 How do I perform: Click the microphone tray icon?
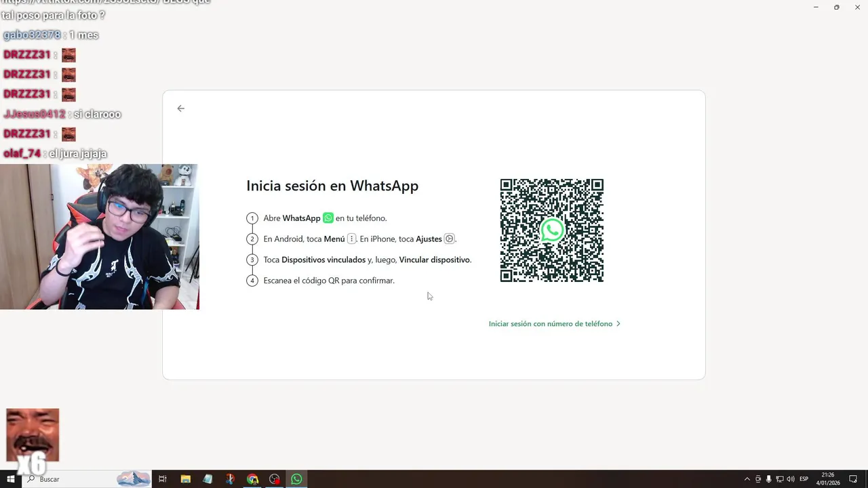coord(769,479)
